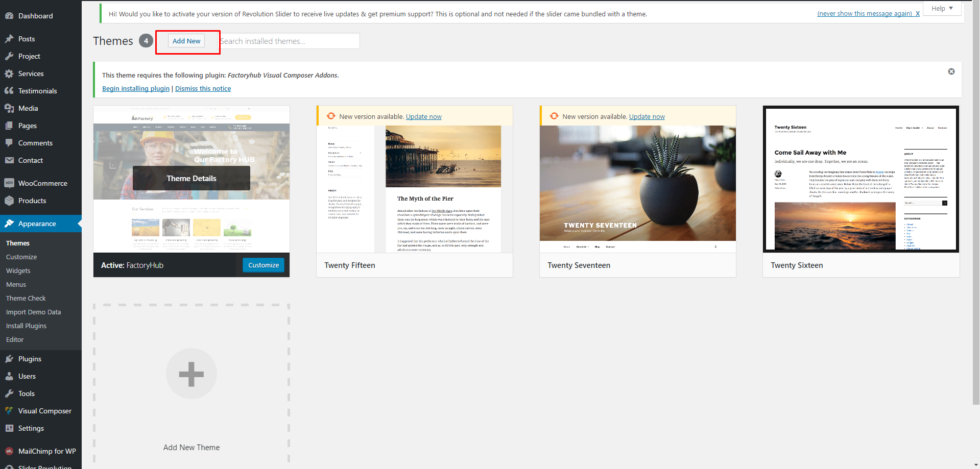Open the Menus submenu item
Screen dimensions: 980x469
point(16,284)
